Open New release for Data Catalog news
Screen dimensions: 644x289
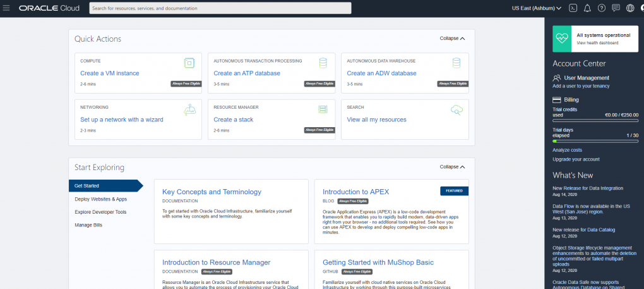click(x=583, y=230)
